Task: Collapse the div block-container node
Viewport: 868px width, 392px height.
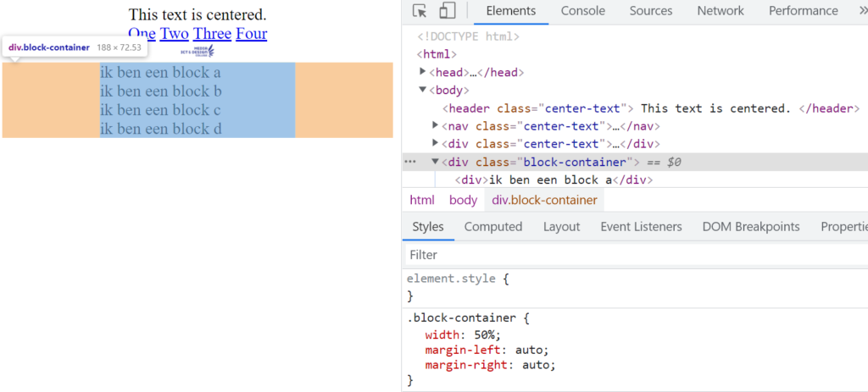Action: [x=436, y=162]
